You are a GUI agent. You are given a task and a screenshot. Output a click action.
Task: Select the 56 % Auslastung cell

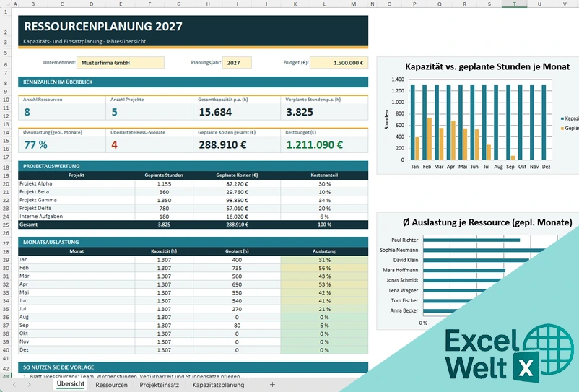(x=325, y=268)
